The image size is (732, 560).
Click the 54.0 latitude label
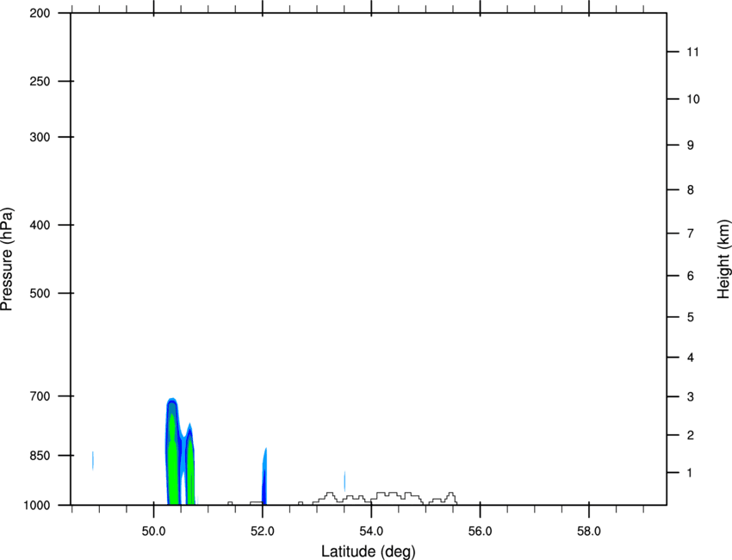point(371,532)
